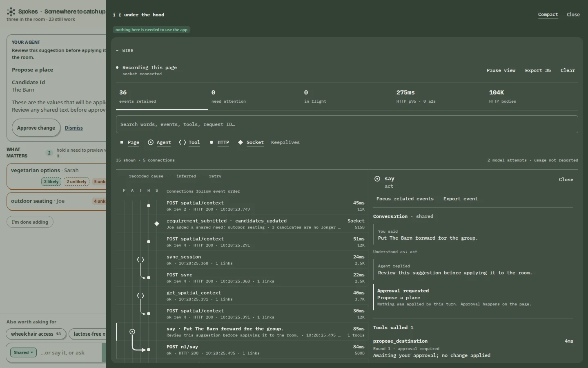Select the POST sync event row
588x368 pixels.
(x=242, y=278)
